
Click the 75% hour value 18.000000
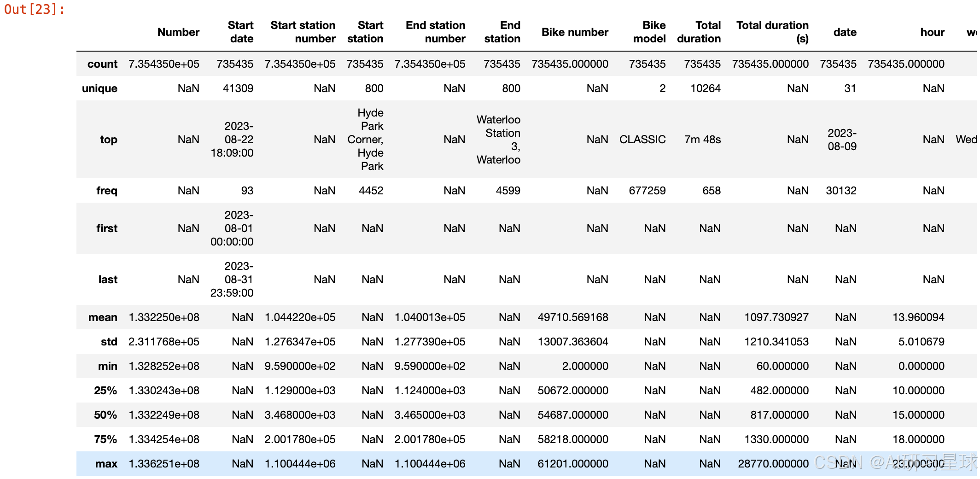[x=918, y=439]
